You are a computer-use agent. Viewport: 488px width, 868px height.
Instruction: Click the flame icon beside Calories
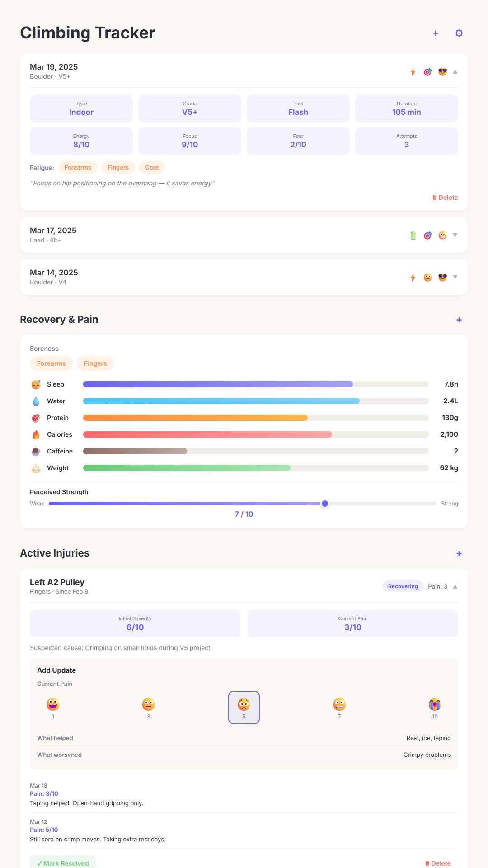36,434
